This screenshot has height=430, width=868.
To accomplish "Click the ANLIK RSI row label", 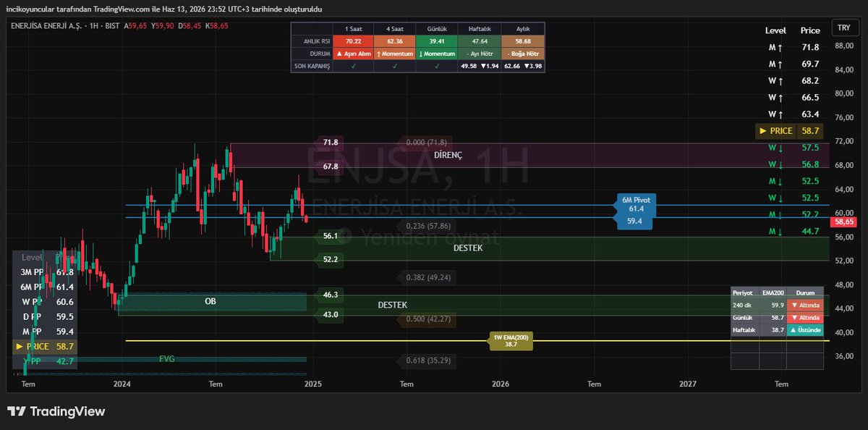I will tap(312, 41).
